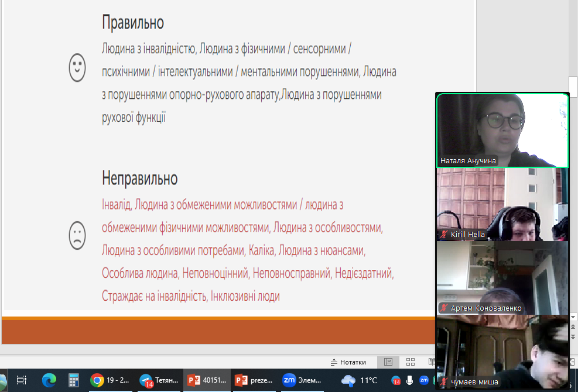Image resolution: width=578 pixels, height=392 pixels.
Task: Select Kirill Hella's video thumbnail
Action: point(502,204)
